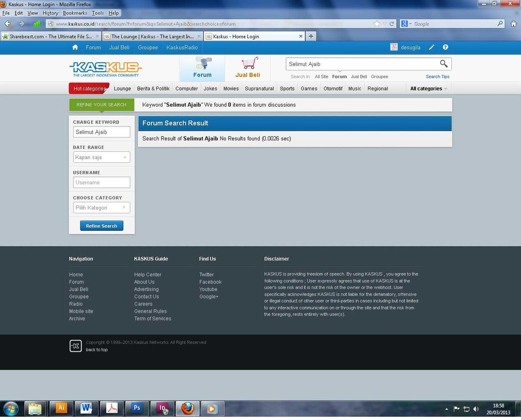Open a new tab with the plus button
Screen dimensions: 521x420
311,36
